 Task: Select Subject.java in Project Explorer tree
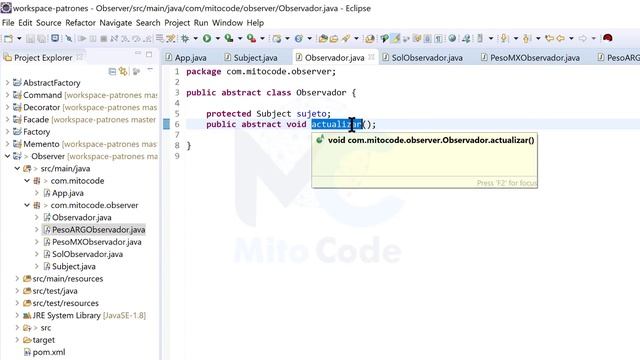pos(74,266)
